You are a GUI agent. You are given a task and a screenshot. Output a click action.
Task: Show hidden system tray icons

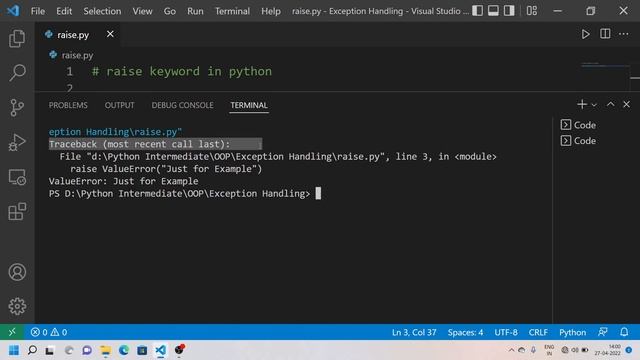[x=511, y=350]
